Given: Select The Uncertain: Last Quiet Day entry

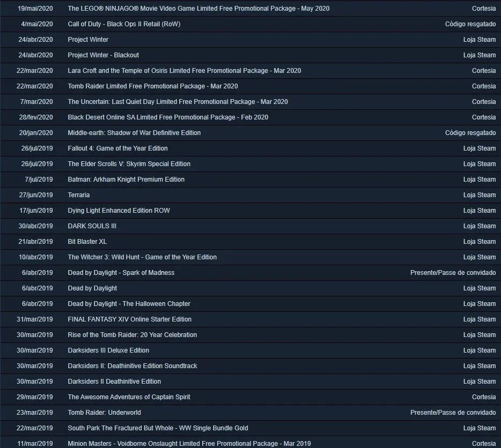Looking at the screenshot, I should click(x=178, y=102).
